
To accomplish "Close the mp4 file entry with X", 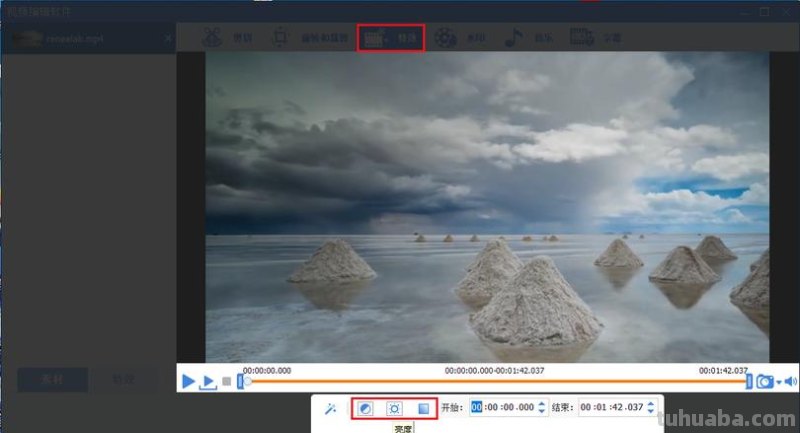I will [x=167, y=40].
